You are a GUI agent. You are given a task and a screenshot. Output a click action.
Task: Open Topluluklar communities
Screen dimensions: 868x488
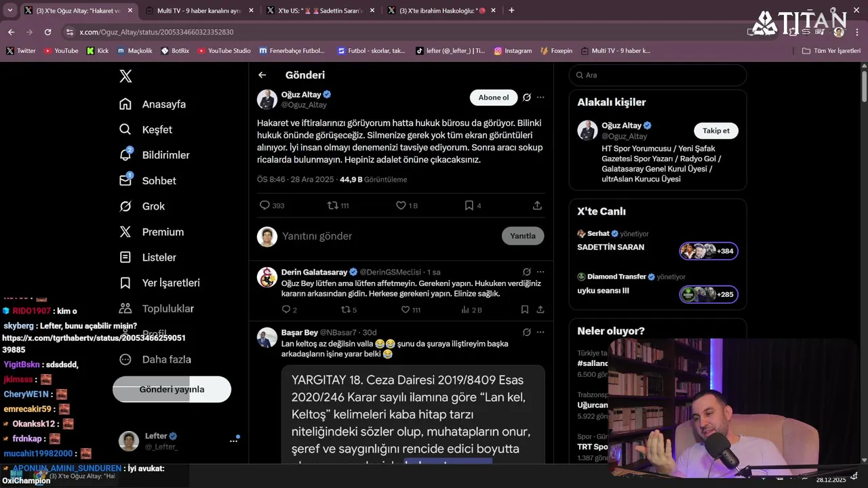pos(157,308)
